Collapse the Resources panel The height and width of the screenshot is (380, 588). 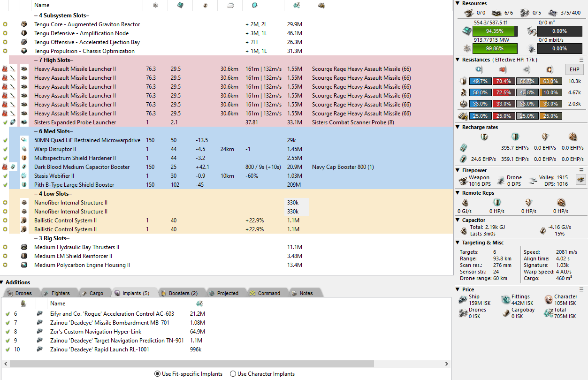[x=458, y=3]
